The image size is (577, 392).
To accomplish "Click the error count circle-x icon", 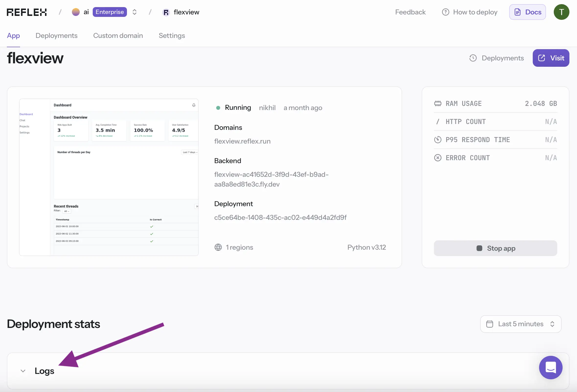I will pyautogui.click(x=438, y=158).
